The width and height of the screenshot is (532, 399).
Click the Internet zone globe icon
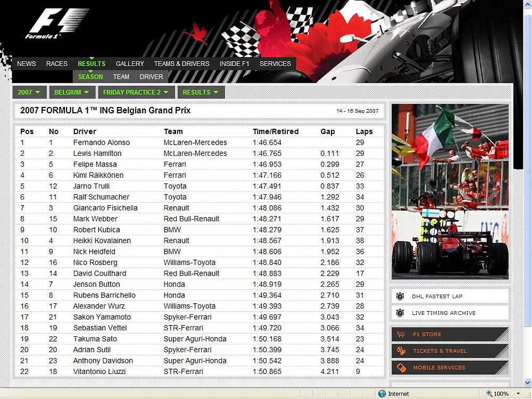click(382, 394)
